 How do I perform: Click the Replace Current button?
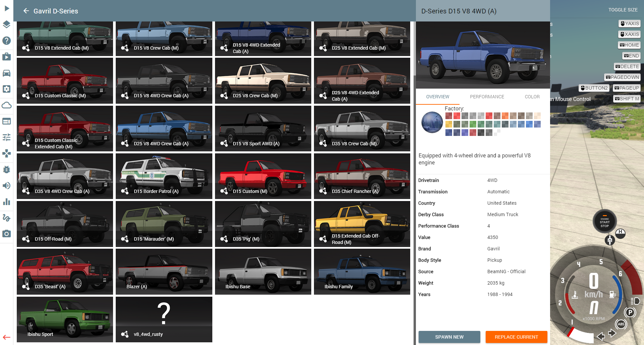[517, 337]
